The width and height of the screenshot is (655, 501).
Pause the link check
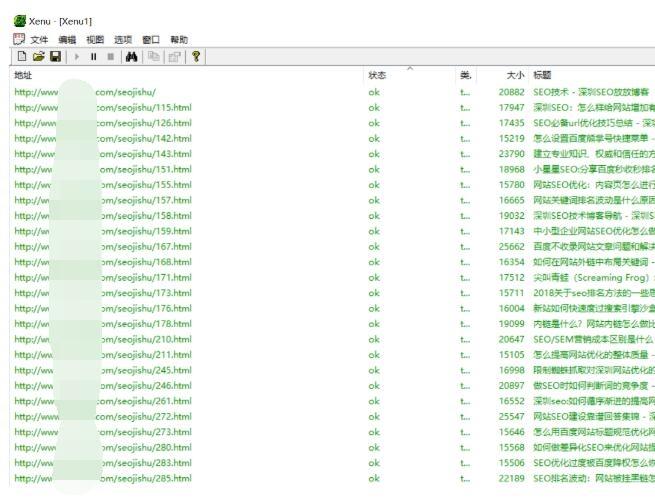click(94, 56)
